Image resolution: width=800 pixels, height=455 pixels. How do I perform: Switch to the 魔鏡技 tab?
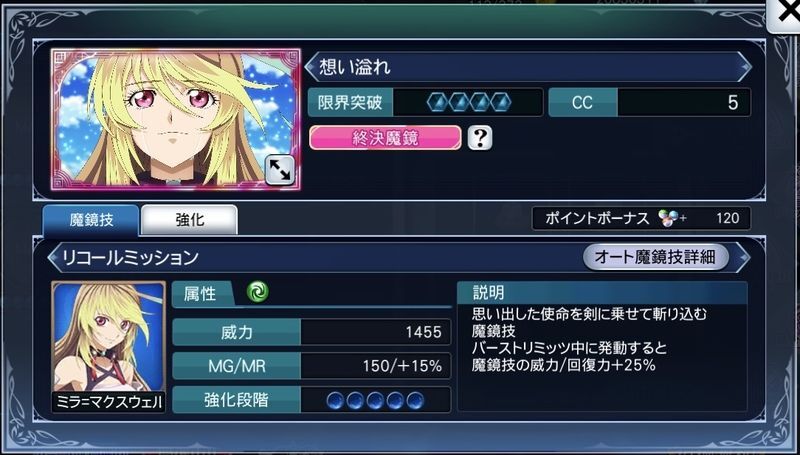[x=91, y=220]
